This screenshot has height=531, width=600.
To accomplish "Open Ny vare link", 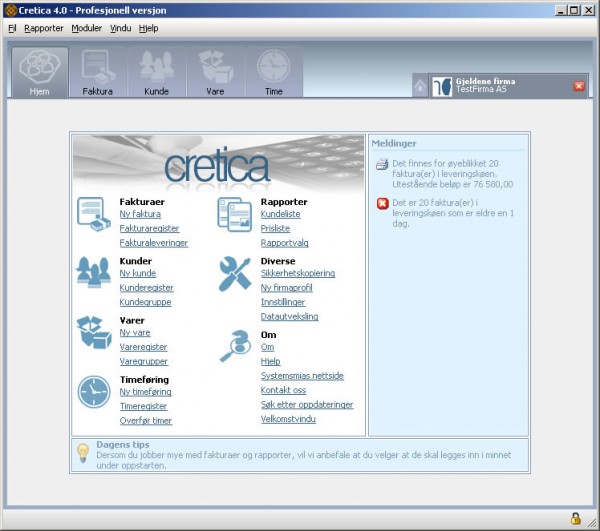I will coord(135,333).
